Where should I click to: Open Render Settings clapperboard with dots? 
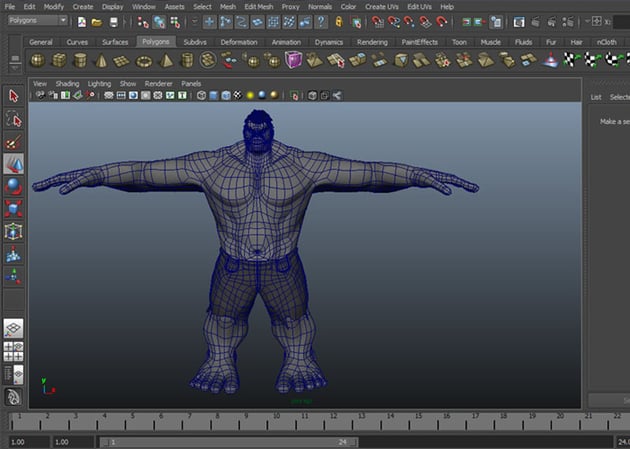568,22
